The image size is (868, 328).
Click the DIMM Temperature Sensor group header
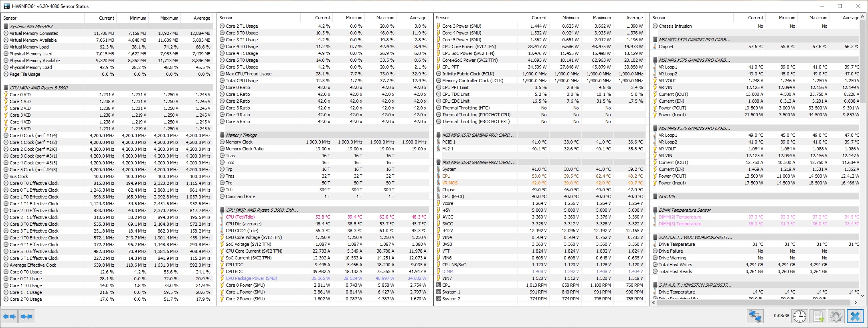pyautogui.click(x=684, y=210)
